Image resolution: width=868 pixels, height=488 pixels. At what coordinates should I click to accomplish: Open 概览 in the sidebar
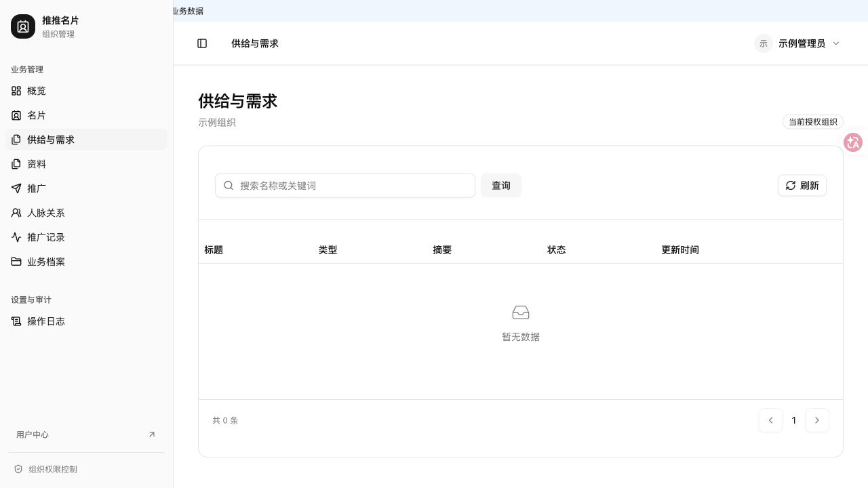coord(86,91)
